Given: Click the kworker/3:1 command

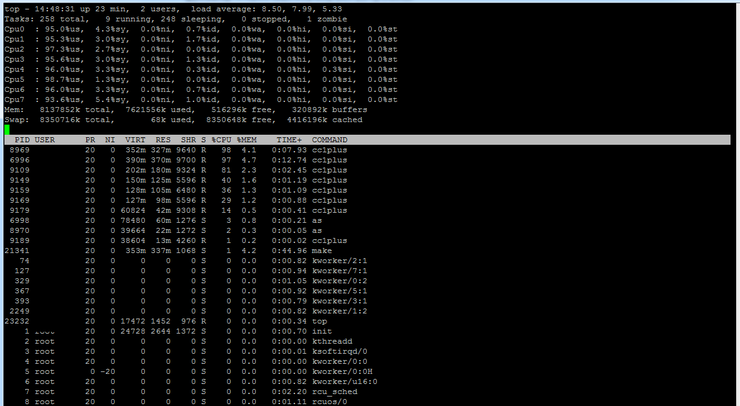Looking at the screenshot, I should click(340, 301).
